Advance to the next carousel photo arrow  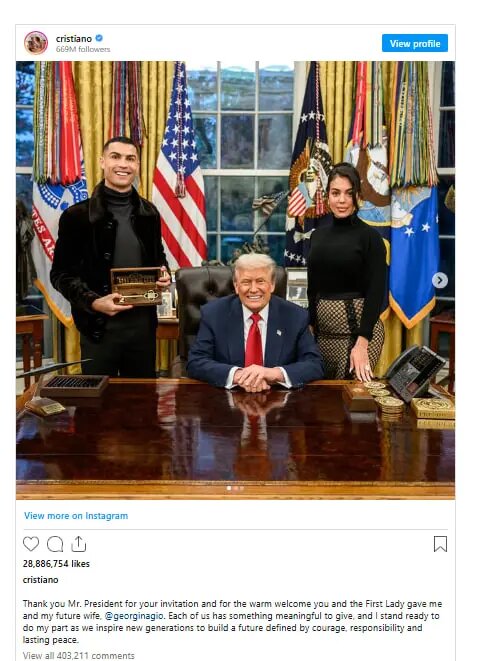point(440,280)
